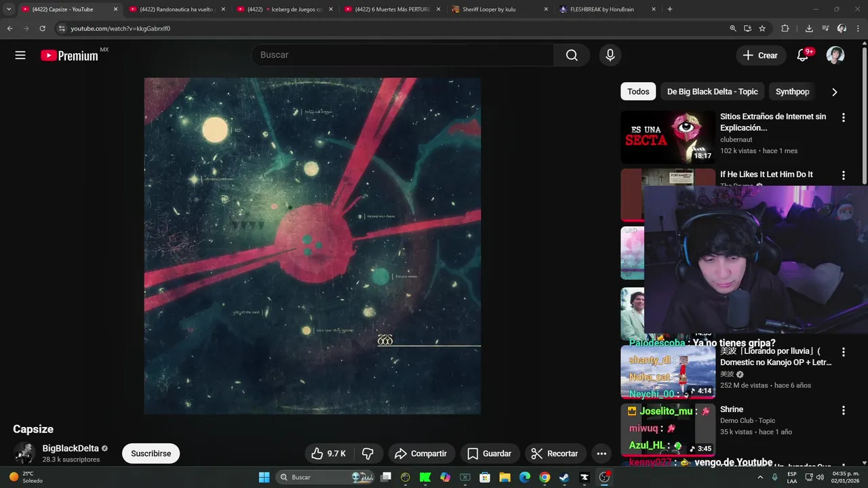
Task: Go back in the browser
Action: point(9,28)
